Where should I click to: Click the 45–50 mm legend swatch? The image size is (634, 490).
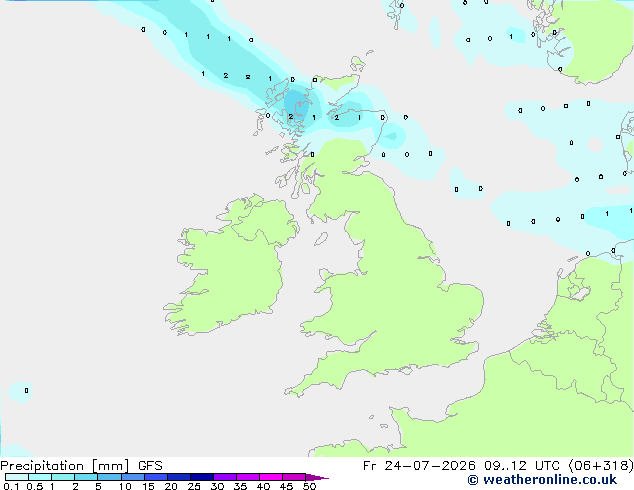pos(294,477)
